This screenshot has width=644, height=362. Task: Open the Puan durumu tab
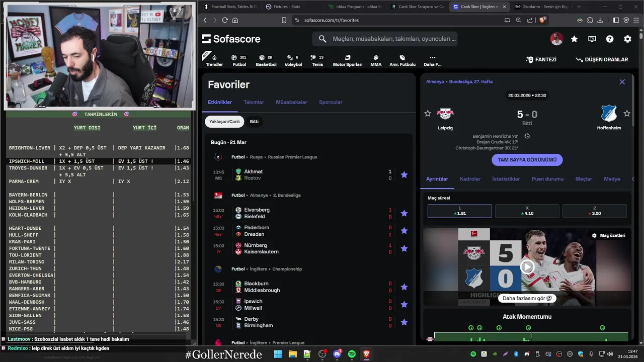tap(547, 179)
